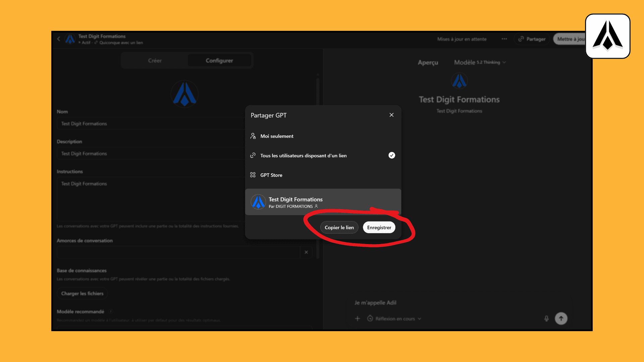Expand the Réflexion en cours dropdown
The image size is (644, 362).
394,319
